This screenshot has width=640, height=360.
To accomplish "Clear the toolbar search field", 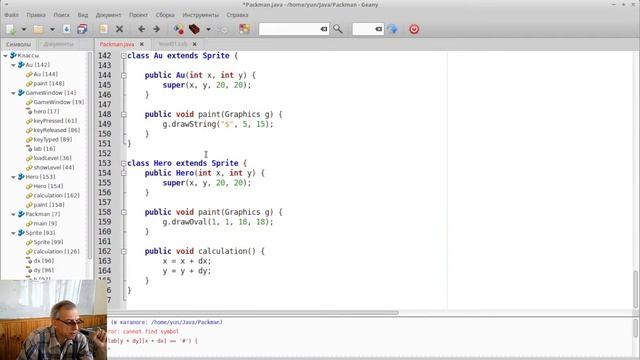I will point(324,29).
